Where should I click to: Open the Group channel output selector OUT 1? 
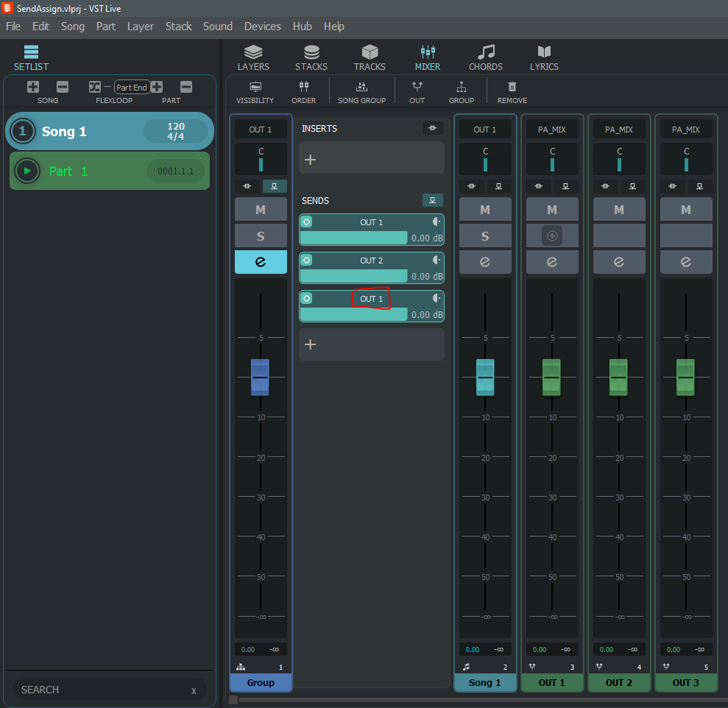261,130
